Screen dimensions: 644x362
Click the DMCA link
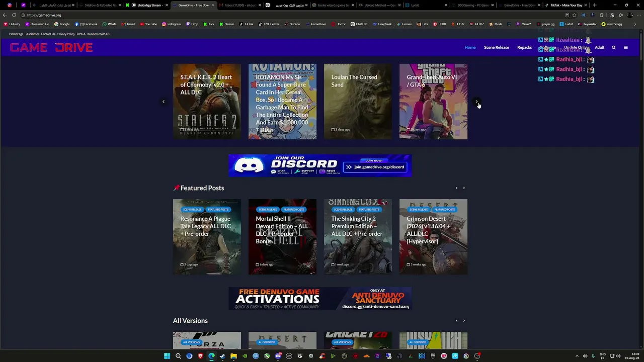click(81, 34)
